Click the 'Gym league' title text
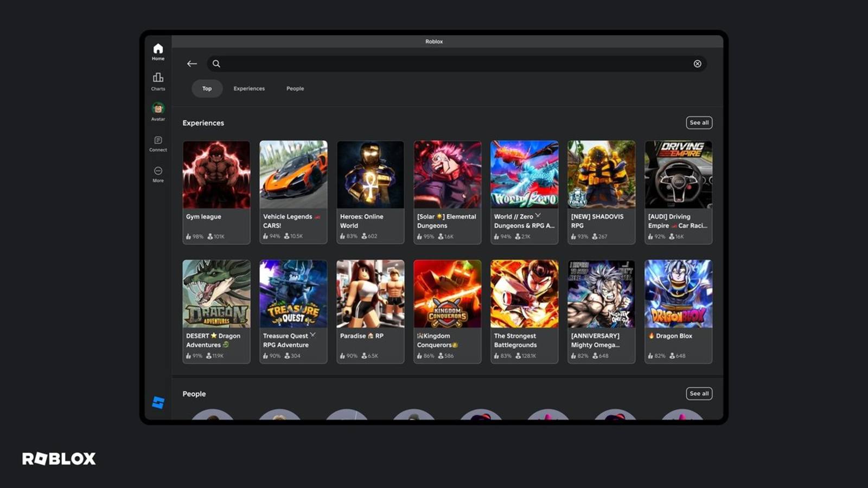 (203, 216)
